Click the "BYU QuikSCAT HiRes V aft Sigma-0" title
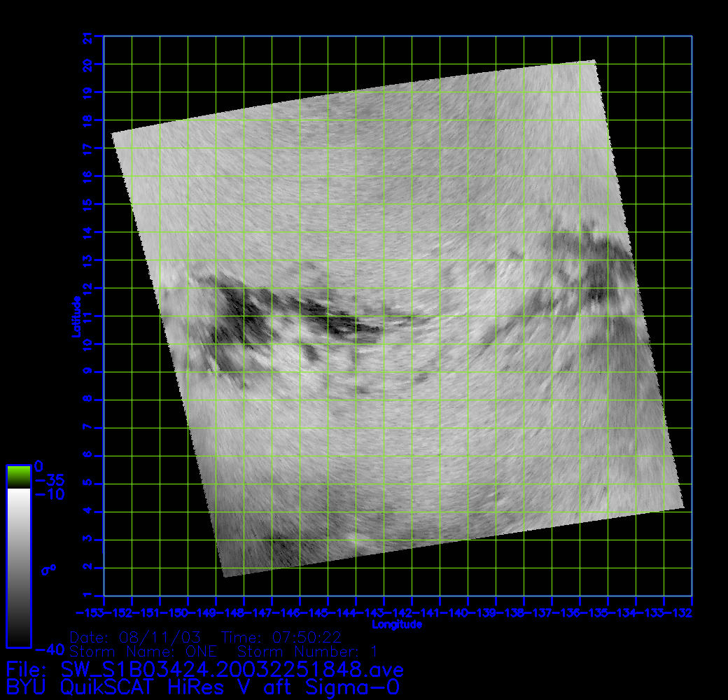Image resolution: width=728 pixels, height=700 pixels. click(204, 687)
